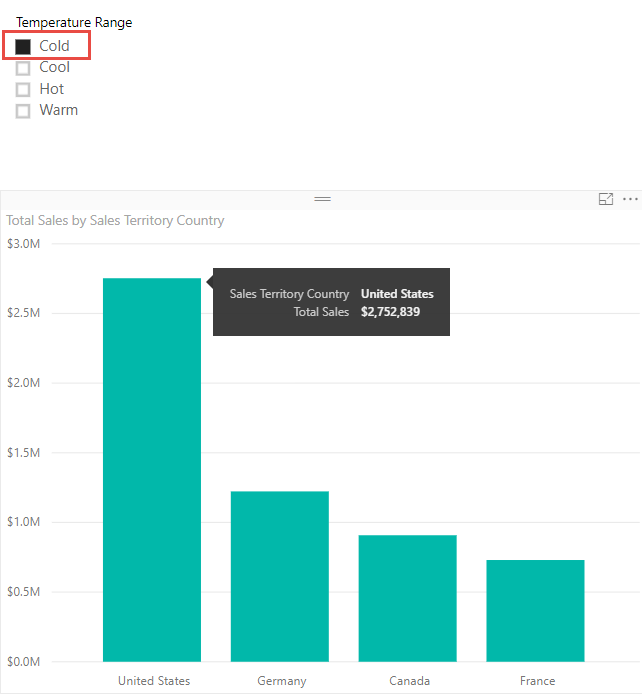Click the Germany x-axis label
The height and width of the screenshot is (695, 642).
click(x=281, y=681)
